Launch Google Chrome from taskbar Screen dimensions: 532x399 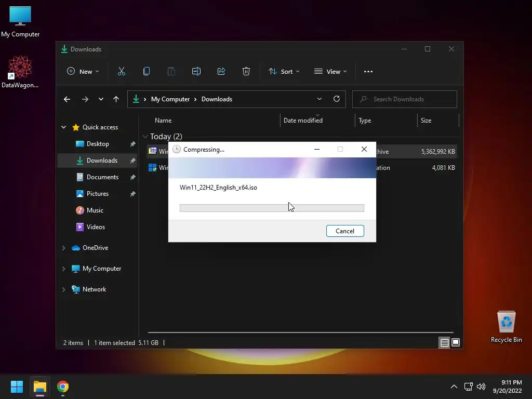click(x=63, y=387)
